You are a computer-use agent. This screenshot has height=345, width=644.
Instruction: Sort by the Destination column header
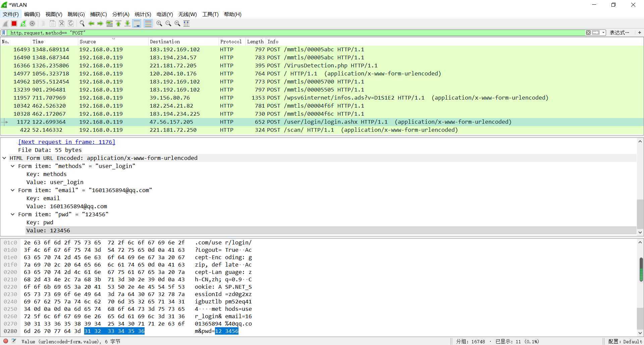[183, 42]
